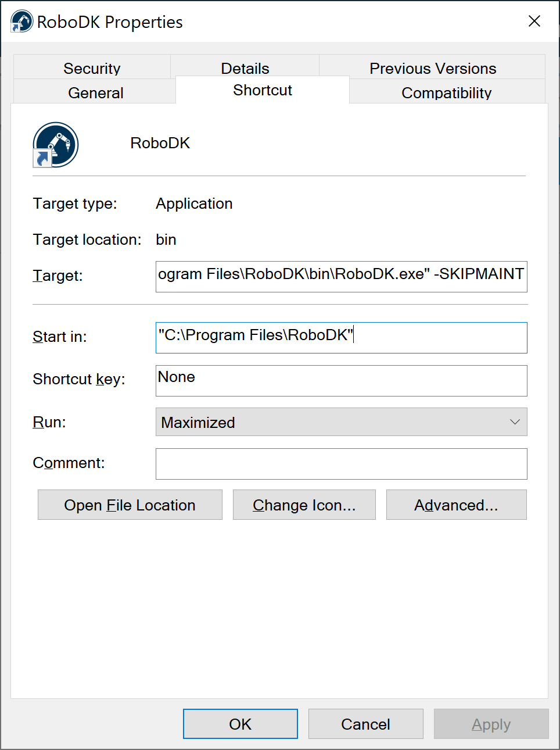Screen dimensions: 560x750
Task: Click the Change Icon button
Action: 304,505
